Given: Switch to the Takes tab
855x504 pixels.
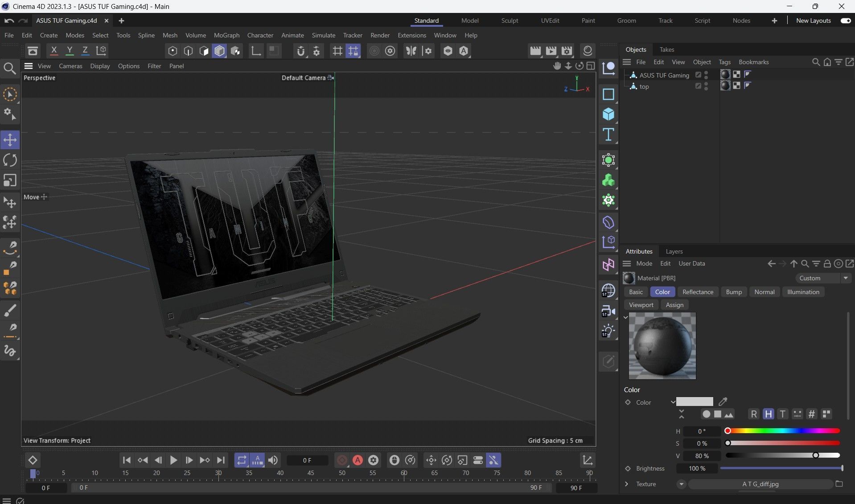Looking at the screenshot, I should tap(667, 49).
